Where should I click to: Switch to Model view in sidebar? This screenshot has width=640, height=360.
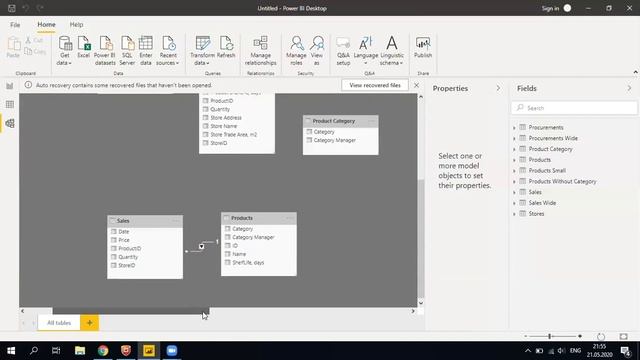pos(10,123)
